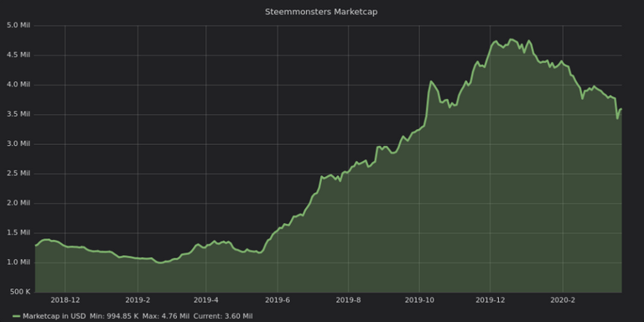Image resolution: width=644 pixels, height=322 pixels.
Task: Click the Current: 3.60 Mil legend value
Action: [223, 316]
